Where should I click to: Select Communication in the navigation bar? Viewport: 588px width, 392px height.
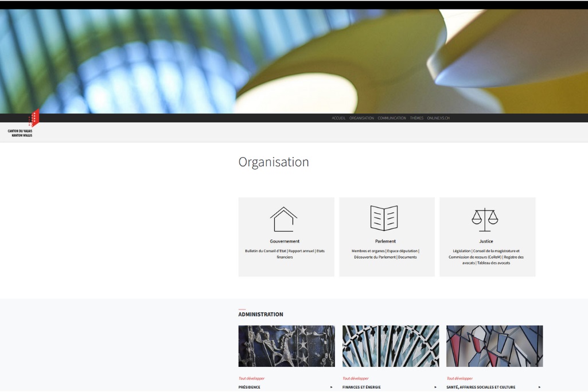(392, 118)
